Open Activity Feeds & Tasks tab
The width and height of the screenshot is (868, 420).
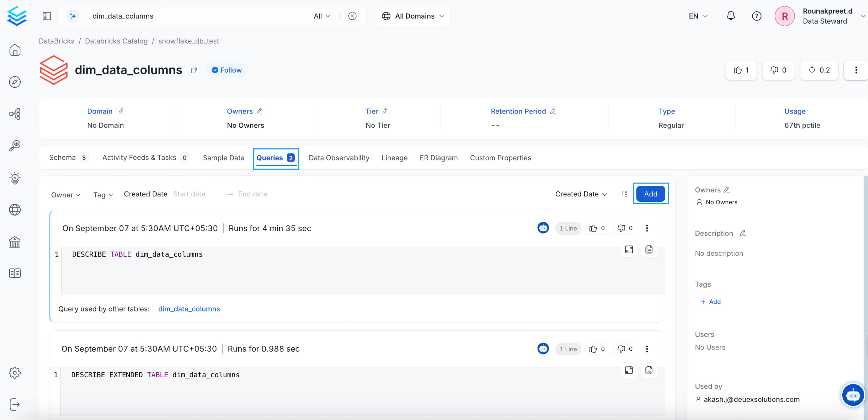coord(145,157)
